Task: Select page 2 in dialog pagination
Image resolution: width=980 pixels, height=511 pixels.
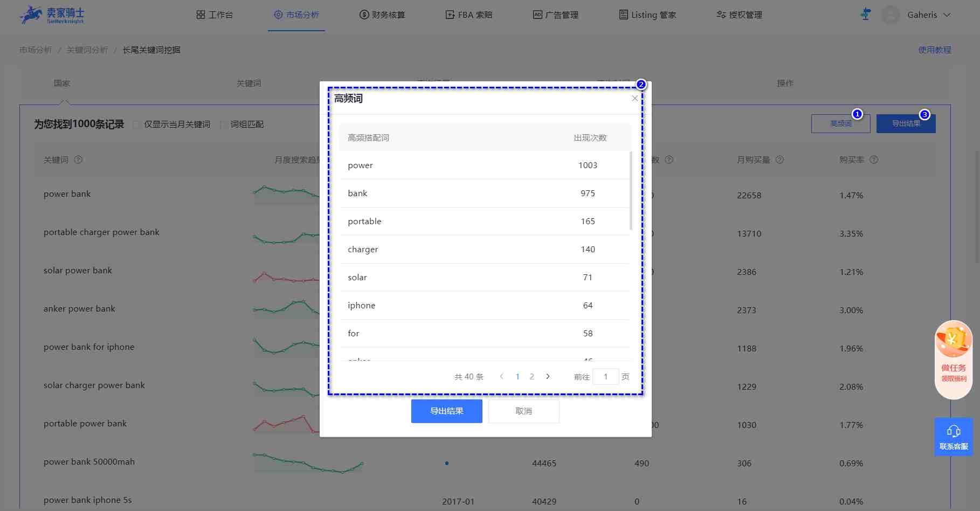Action: 532,376
